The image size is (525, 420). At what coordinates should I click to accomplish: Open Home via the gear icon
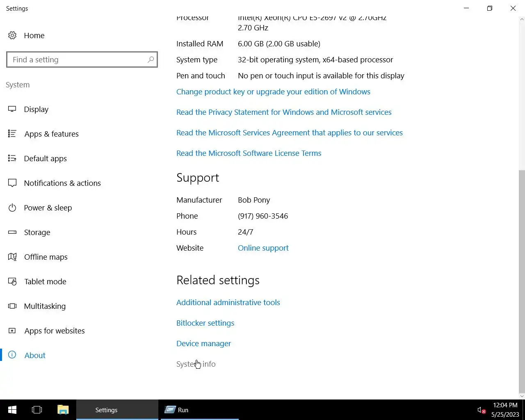[12, 35]
